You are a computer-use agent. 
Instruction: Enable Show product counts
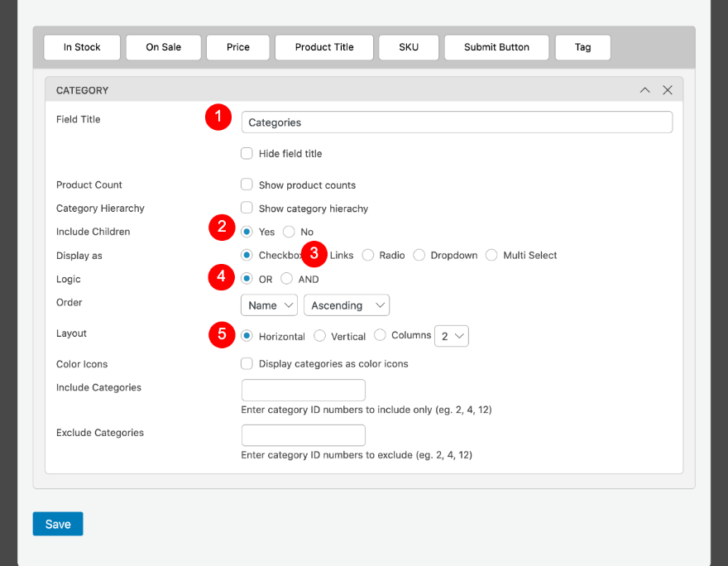pyautogui.click(x=247, y=185)
